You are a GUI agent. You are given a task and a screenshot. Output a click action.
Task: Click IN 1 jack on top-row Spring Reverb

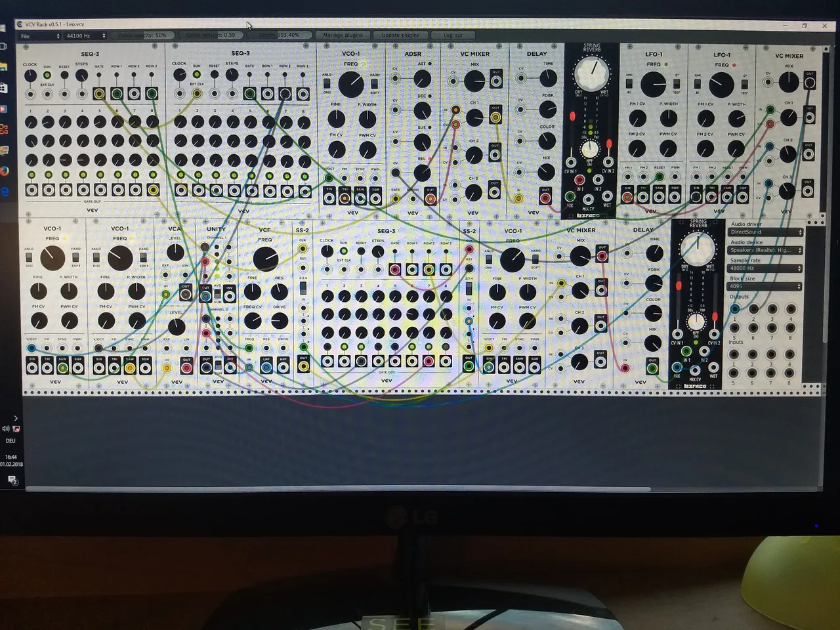[579, 180]
